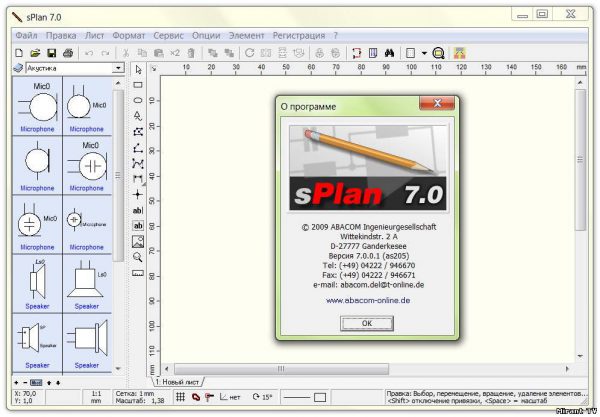Select the 'ab|' text label tool
This screenshot has width=600, height=417.
pos(138,210)
